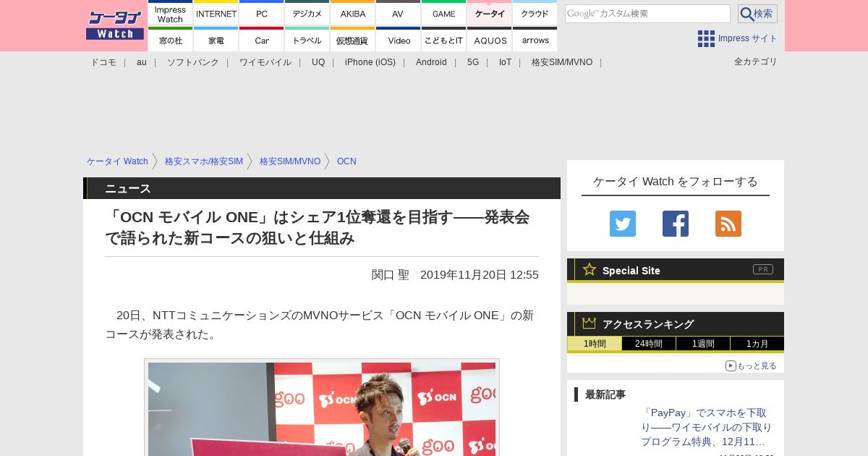Click the ケータイ Watch site logo
868x456 pixels.
click(x=115, y=25)
